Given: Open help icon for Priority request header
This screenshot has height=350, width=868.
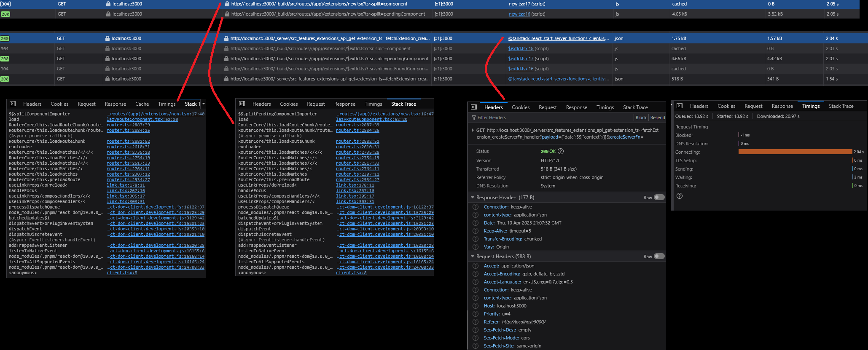Looking at the screenshot, I should coord(476,314).
